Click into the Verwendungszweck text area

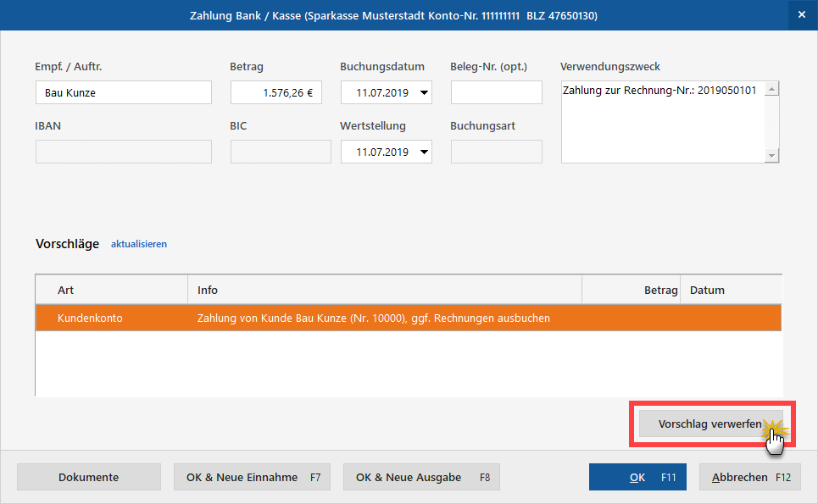point(662,121)
